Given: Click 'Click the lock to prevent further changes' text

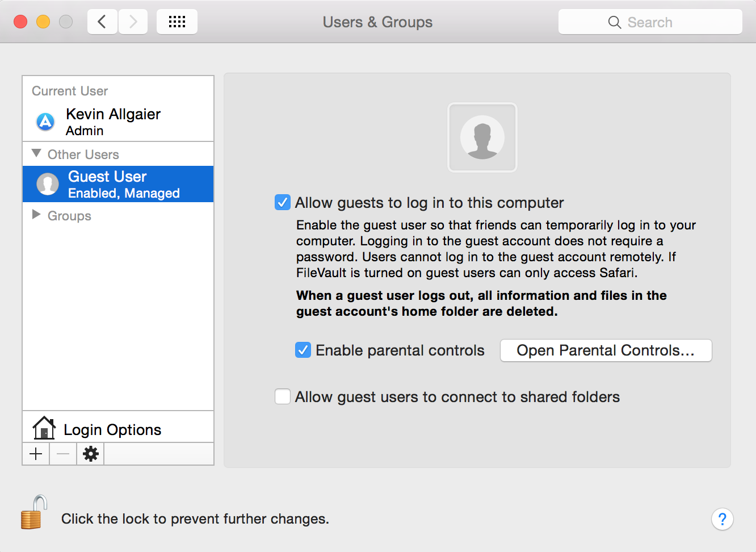Looking at the screenshot, I should [195, 519].
